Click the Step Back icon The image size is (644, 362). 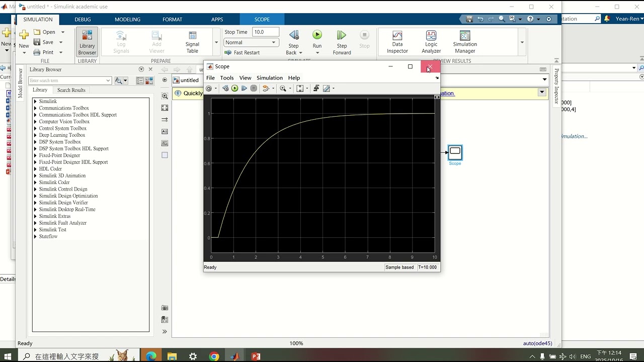294,35
